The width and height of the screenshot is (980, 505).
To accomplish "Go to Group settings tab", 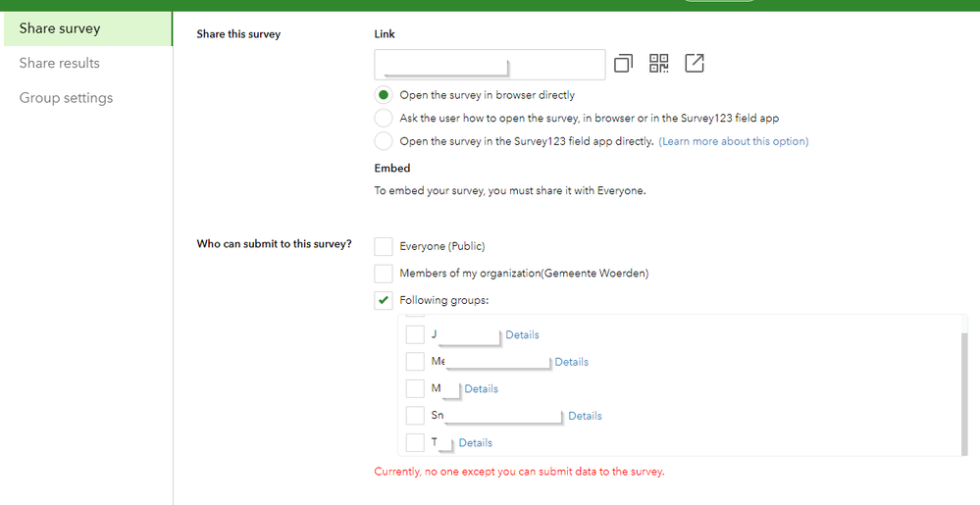I will click(x=66, y=98).
